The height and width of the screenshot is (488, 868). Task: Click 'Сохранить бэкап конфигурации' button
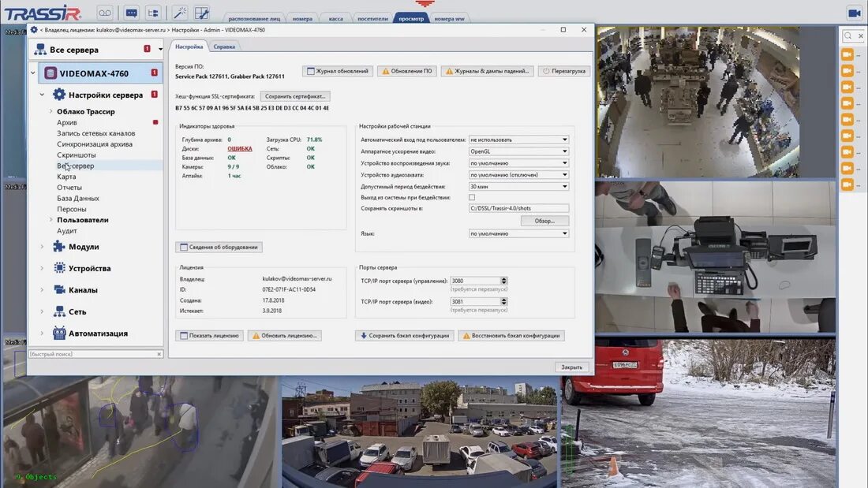(405, 335)
